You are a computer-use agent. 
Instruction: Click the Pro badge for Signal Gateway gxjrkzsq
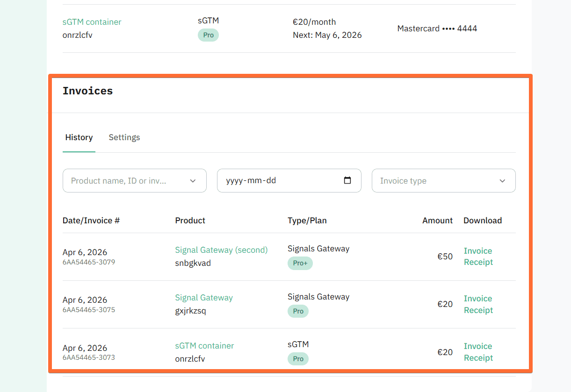coord(298,311)
